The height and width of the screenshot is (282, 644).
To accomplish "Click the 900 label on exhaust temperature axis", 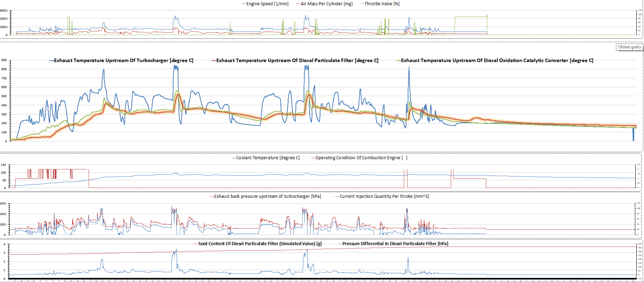I will click(x=4, y=60).
